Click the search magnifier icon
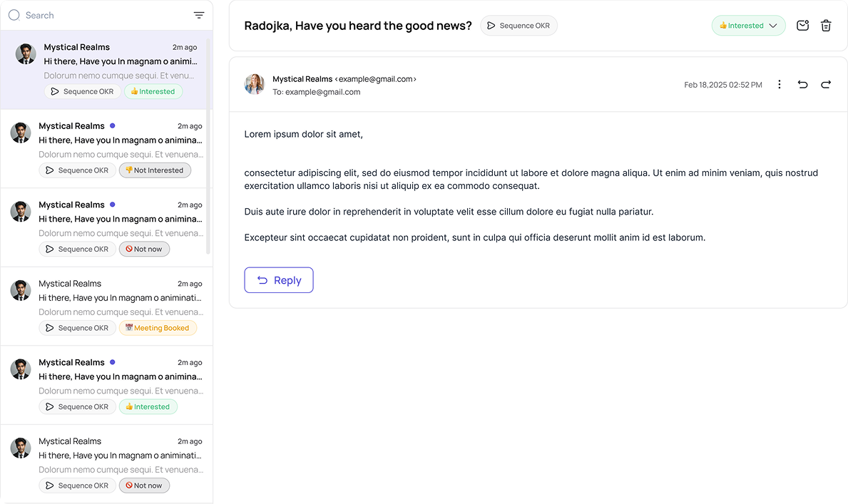The height and width of the screenshot is (504, 848). click(14, 15)
